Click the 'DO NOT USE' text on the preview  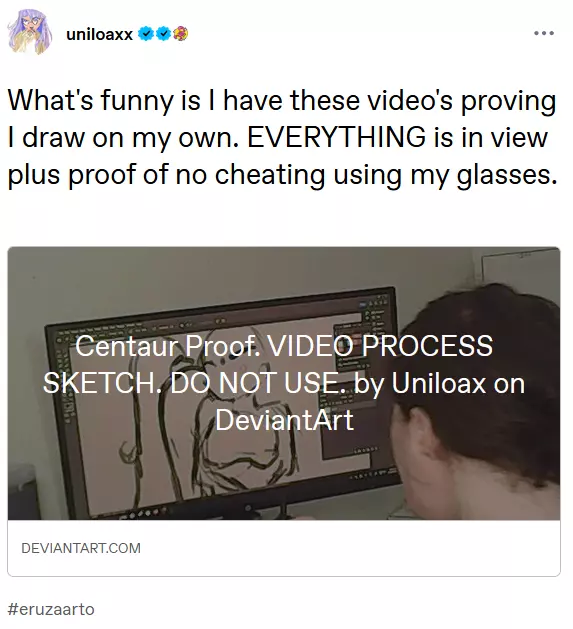(x=259, y=383)
